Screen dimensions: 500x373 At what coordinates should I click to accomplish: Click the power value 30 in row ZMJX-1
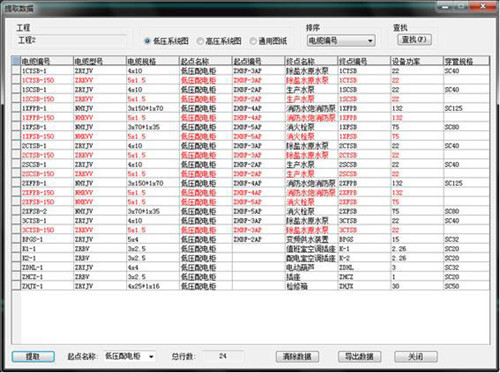click(x=417, y=286)
